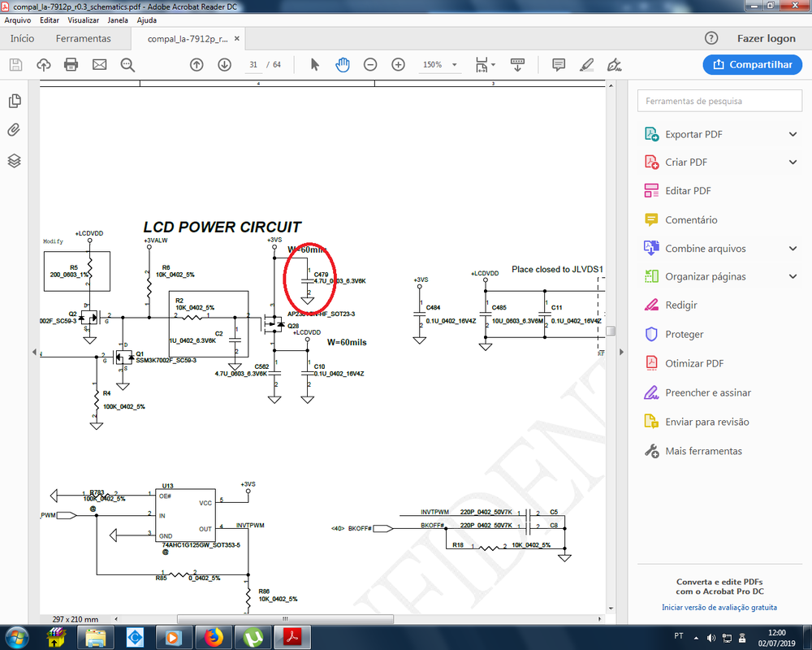Click the Iniciar versão de avaliação gratuita link
This screenshot has width=812, height=650.
[719, 607]
